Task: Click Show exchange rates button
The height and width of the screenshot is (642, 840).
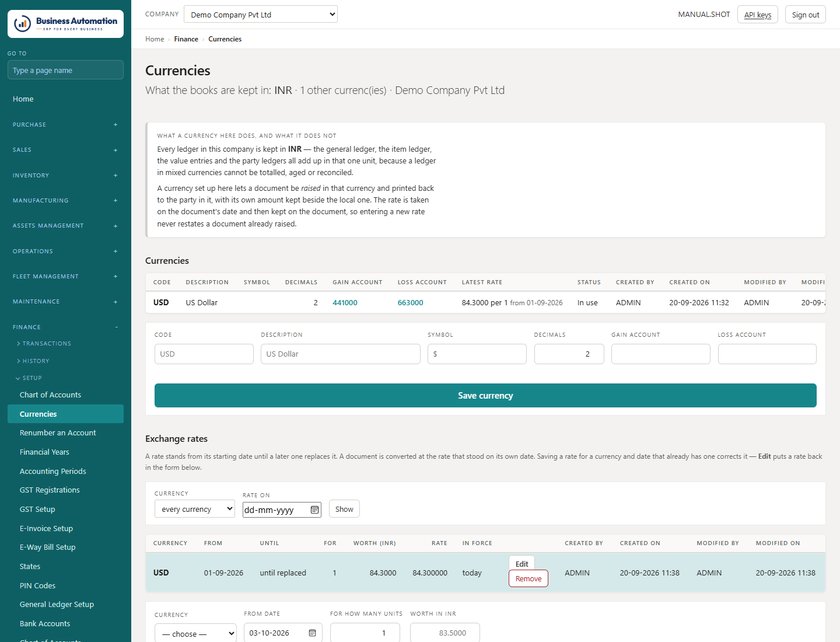Action: [344, 509]
